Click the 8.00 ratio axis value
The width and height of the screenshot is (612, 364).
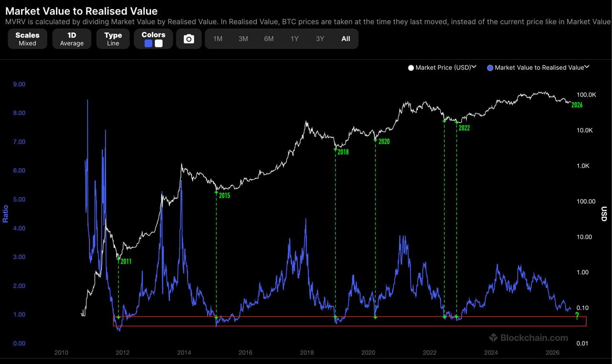(x=19, y=113)
